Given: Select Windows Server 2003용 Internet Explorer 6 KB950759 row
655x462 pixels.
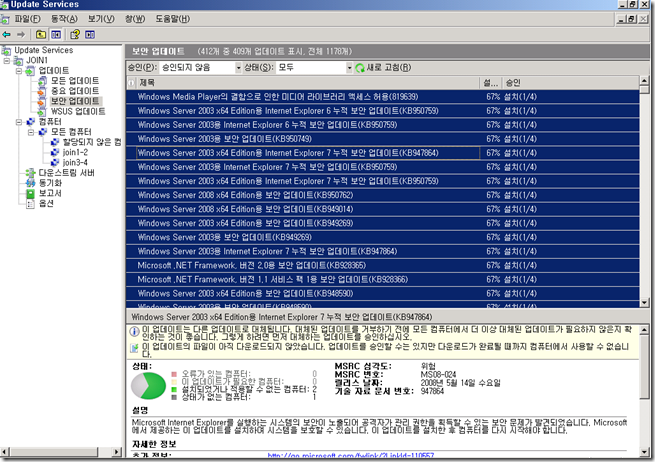Looking at the screenshot, I should pyautogui.click(x=383, y=125).
